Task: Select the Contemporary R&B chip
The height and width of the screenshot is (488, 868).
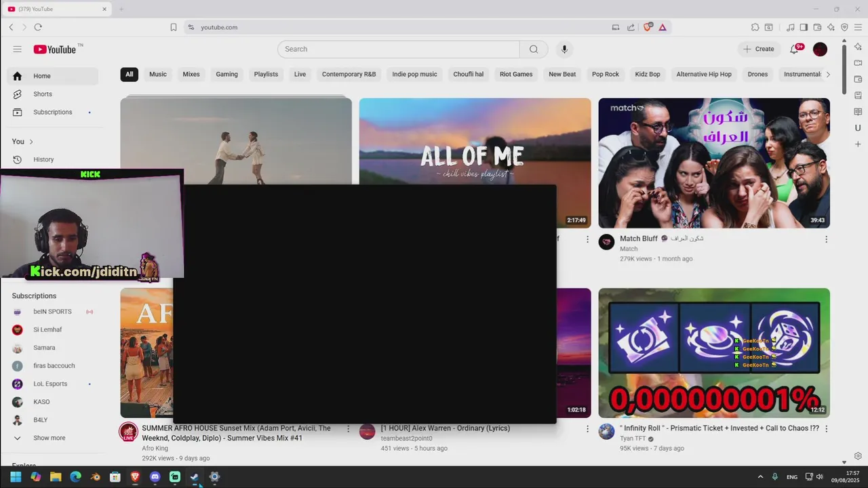Action: tap(349, 74)
